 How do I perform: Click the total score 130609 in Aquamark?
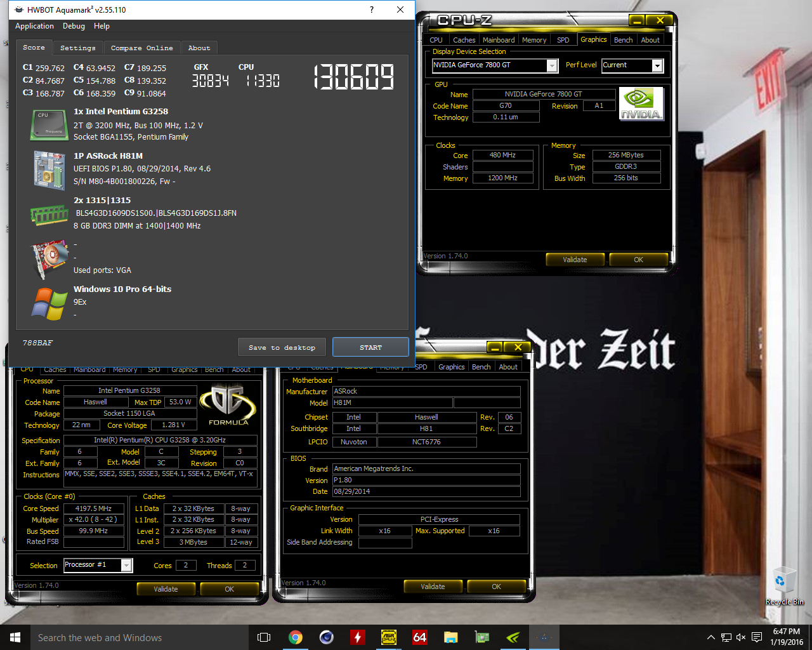(x=354, y=77)
